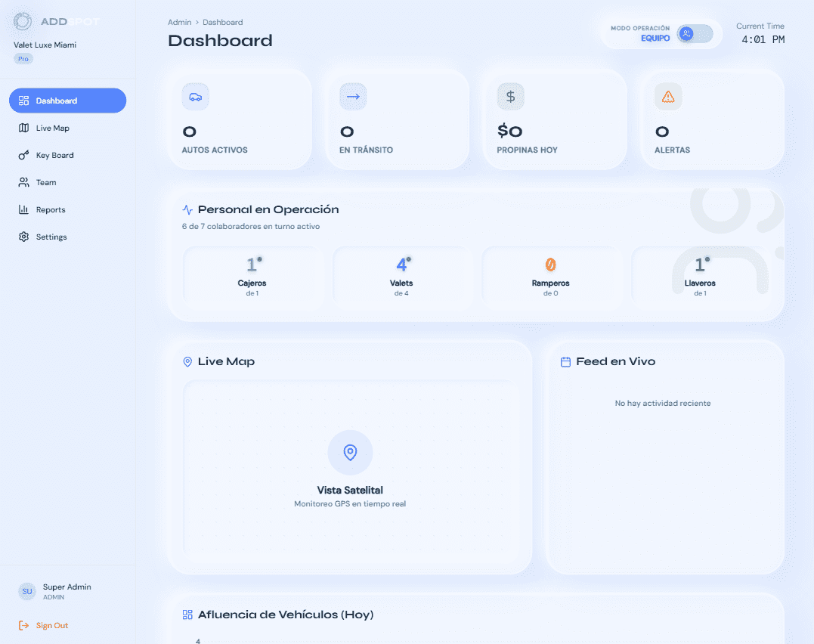The image size is (814, 644).
Task: Click the Personal en Operación heading
Action: pos(268,209)
